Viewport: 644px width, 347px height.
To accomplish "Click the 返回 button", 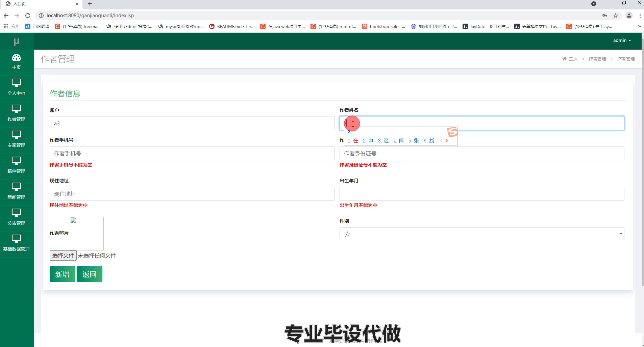I will tap(90, 274).
